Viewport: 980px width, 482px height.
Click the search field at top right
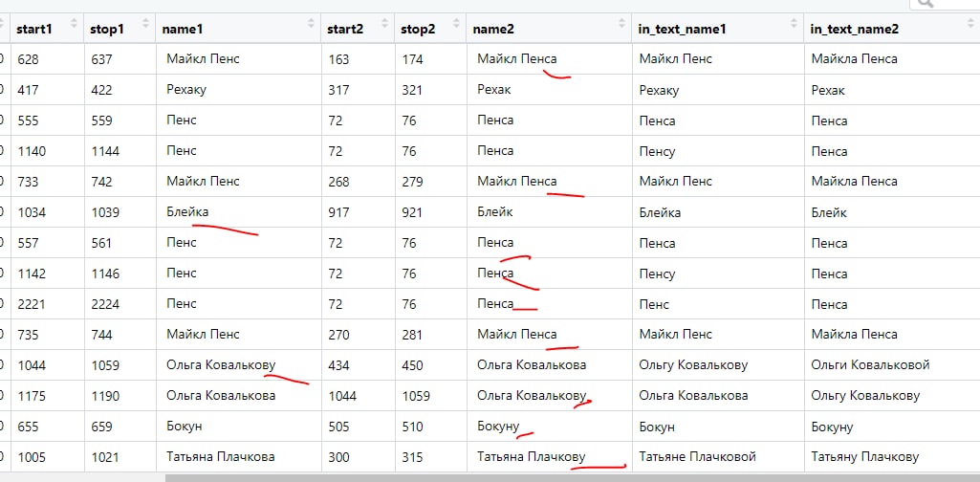pyautogui.click(x=956, y=4)
